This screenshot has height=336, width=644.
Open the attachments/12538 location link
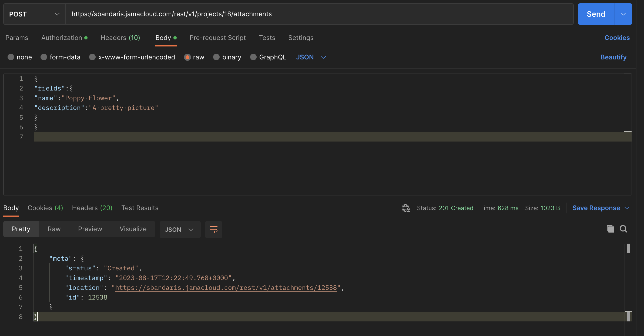(x=226, y=288)
